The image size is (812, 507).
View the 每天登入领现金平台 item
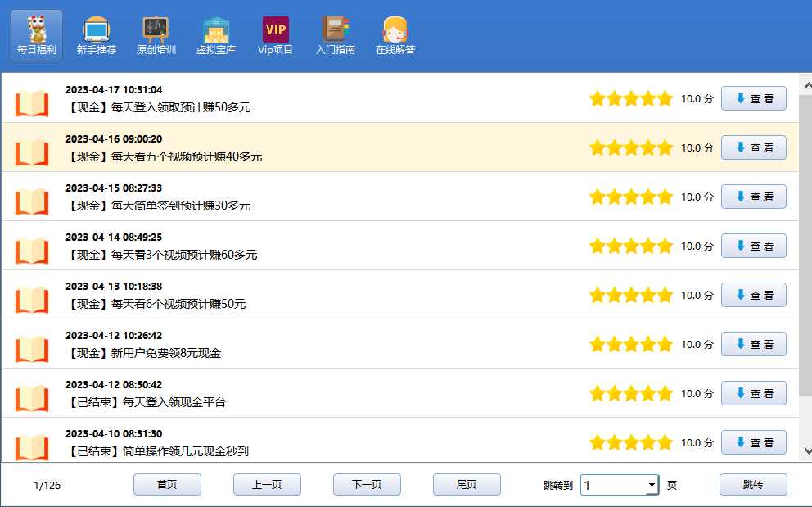coord(754,393)
